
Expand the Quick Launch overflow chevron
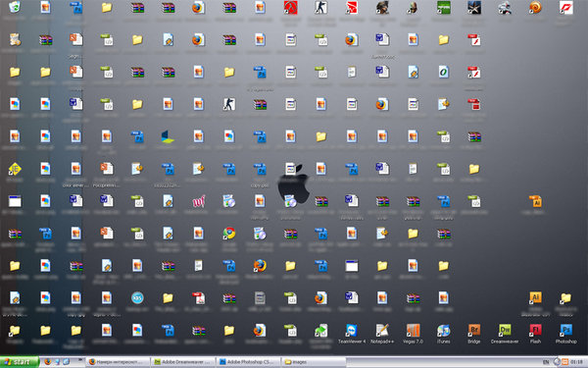80,360
